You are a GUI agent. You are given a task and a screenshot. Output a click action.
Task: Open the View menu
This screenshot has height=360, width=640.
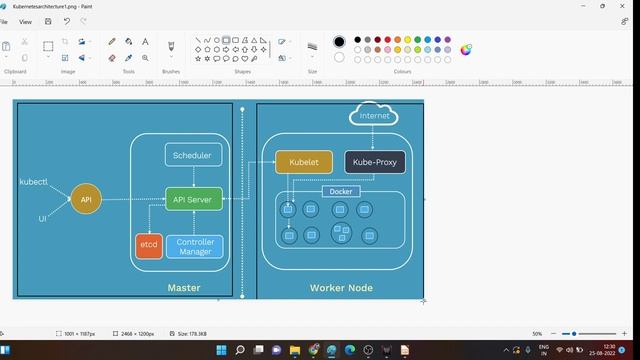click(25, 22)
